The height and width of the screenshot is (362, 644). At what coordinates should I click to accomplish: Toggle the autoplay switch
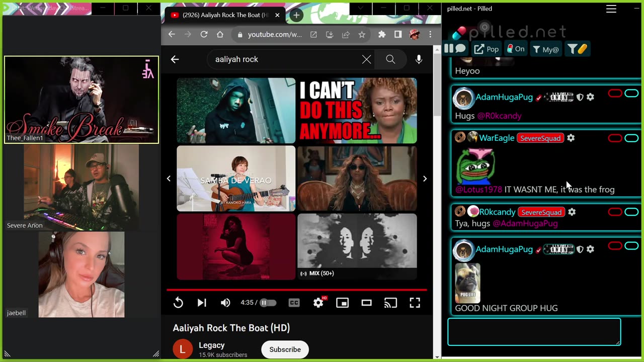[x=268, y=303]
